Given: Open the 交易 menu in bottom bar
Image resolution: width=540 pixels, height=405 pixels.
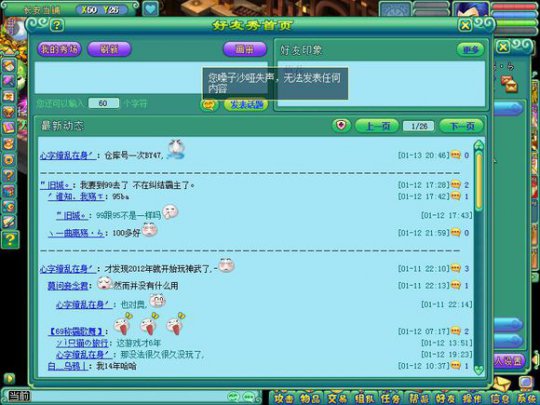Looking at the screenshot, I should pyautogui.click(x=338, y=398).
